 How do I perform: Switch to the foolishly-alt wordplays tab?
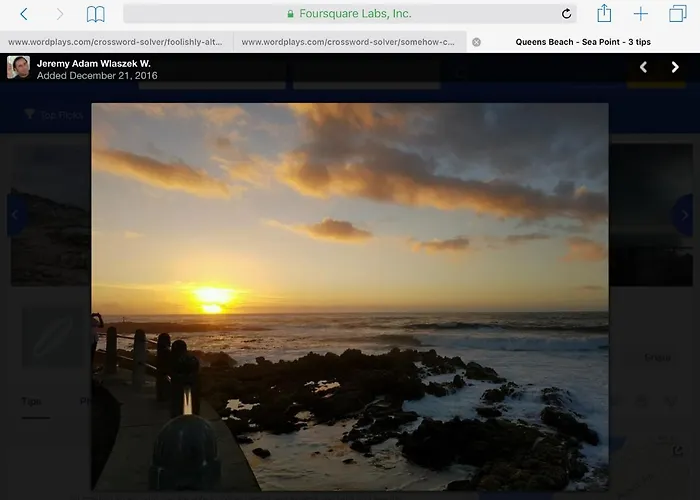point(116,42)
